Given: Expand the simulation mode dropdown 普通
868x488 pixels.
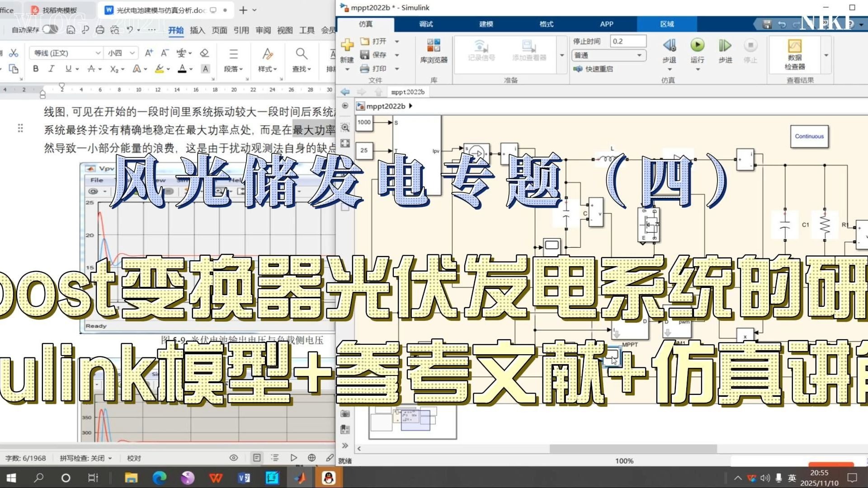Looking at the screenshot, I should tap(609, 55).
